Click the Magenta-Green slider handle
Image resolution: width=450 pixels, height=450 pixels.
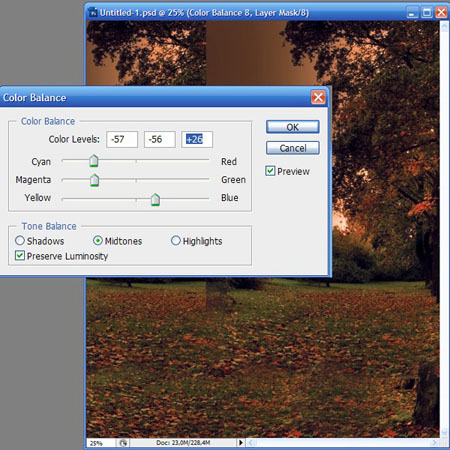(x=95, y=180)
